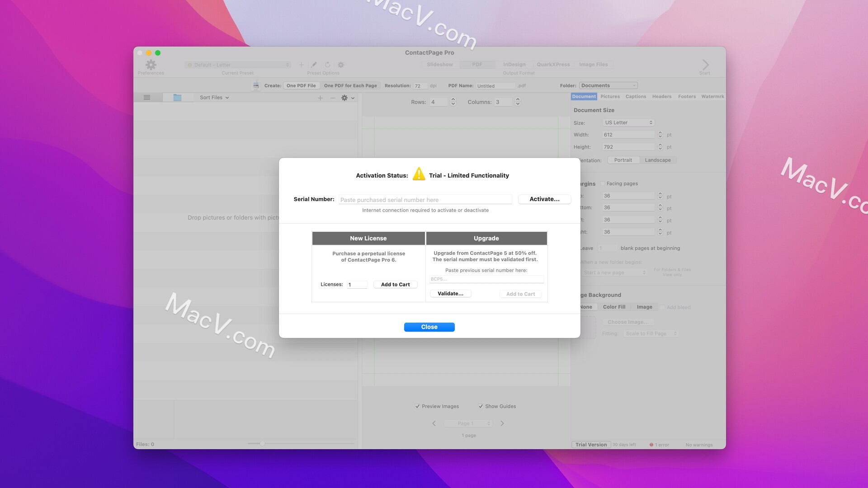Open the Current Preset dropdown

coord(238,65)
